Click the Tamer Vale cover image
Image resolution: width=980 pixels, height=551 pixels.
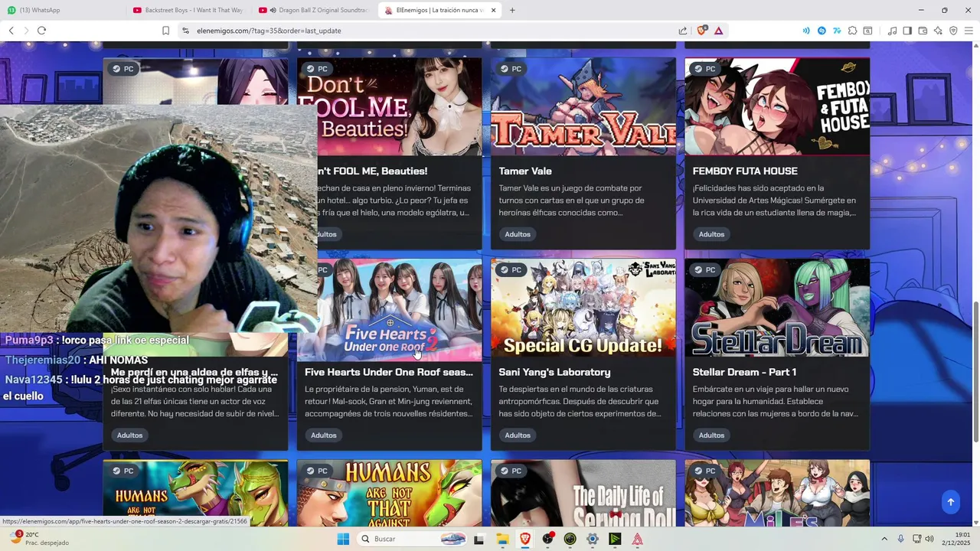click(583, 107)
